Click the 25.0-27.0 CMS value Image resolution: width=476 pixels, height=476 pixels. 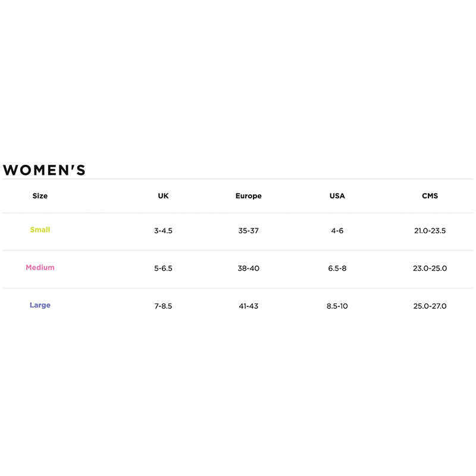(430, 306)
